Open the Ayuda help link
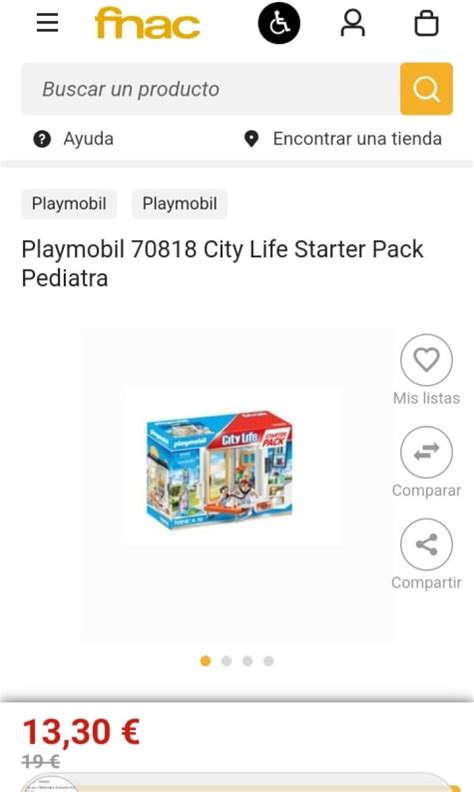This screenshot has height=792, width=474. pyautogui.click(x=73, y=138)
